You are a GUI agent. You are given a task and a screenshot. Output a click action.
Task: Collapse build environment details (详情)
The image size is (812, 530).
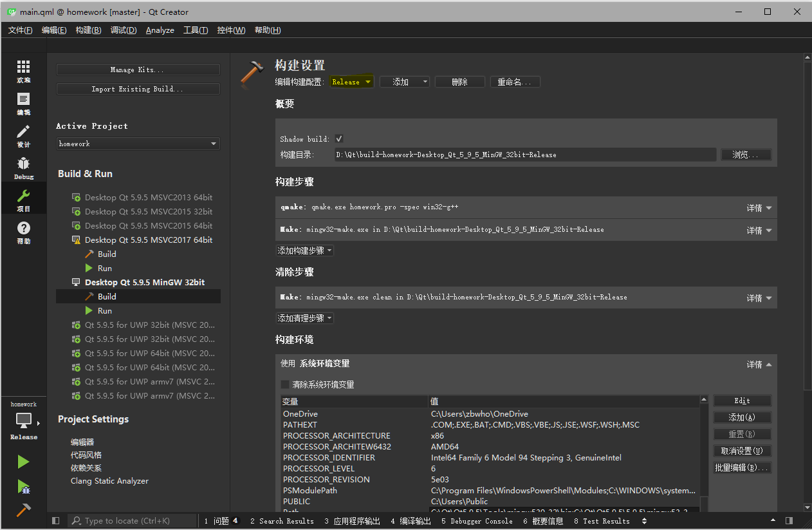pos(759,364)
